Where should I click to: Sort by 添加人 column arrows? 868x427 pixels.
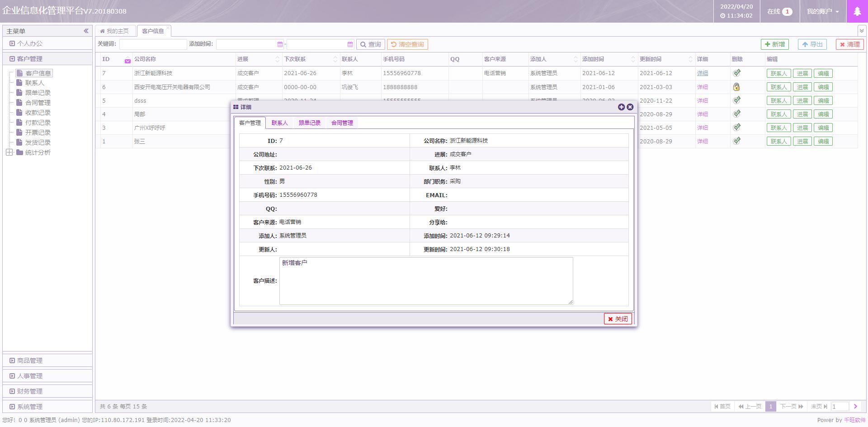pyautogui.click(x=576, y=59)
